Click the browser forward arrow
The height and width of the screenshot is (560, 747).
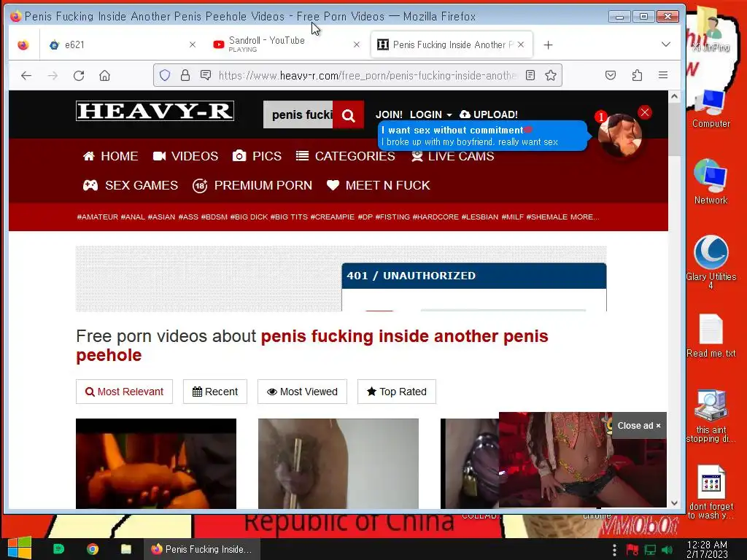click(53, 75)
